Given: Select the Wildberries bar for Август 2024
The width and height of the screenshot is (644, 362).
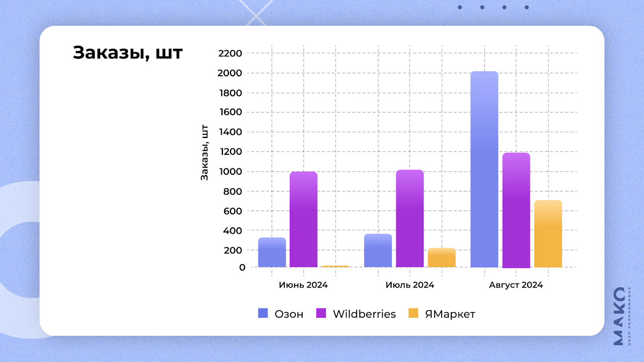Looking at the screenshot, I should click(x=516, y=210).
